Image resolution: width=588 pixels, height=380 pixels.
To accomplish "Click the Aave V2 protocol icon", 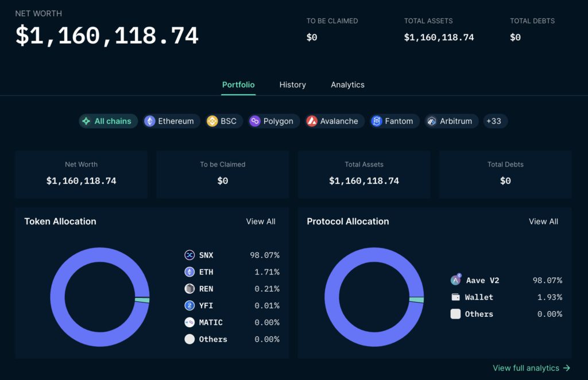I will (456, 280).
